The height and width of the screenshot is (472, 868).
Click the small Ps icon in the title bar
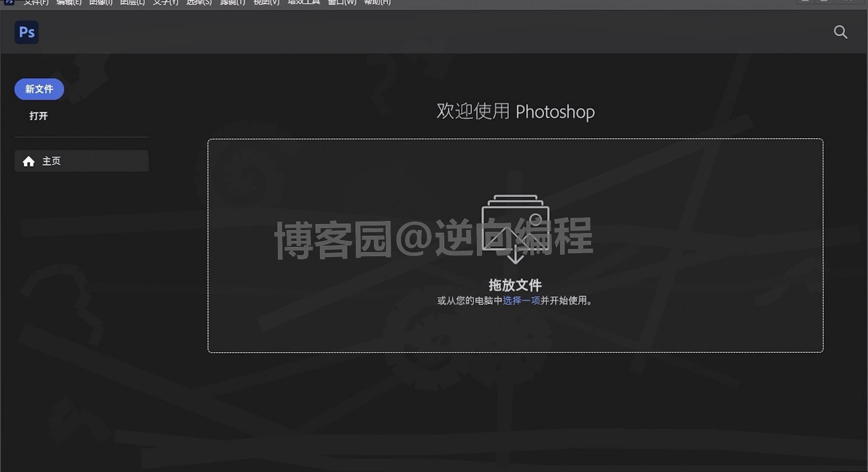(9, 2)
